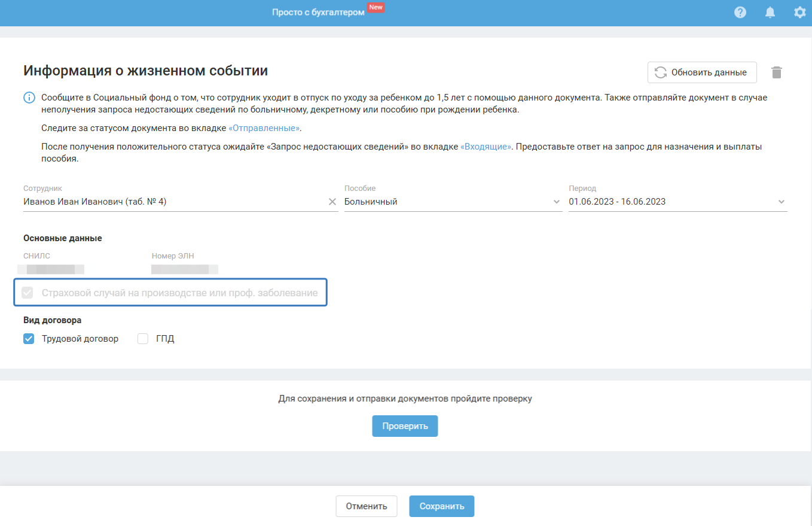The image size is (812, 526).
Task: Open the settings gear icon
Action: (x=799, y=12)
